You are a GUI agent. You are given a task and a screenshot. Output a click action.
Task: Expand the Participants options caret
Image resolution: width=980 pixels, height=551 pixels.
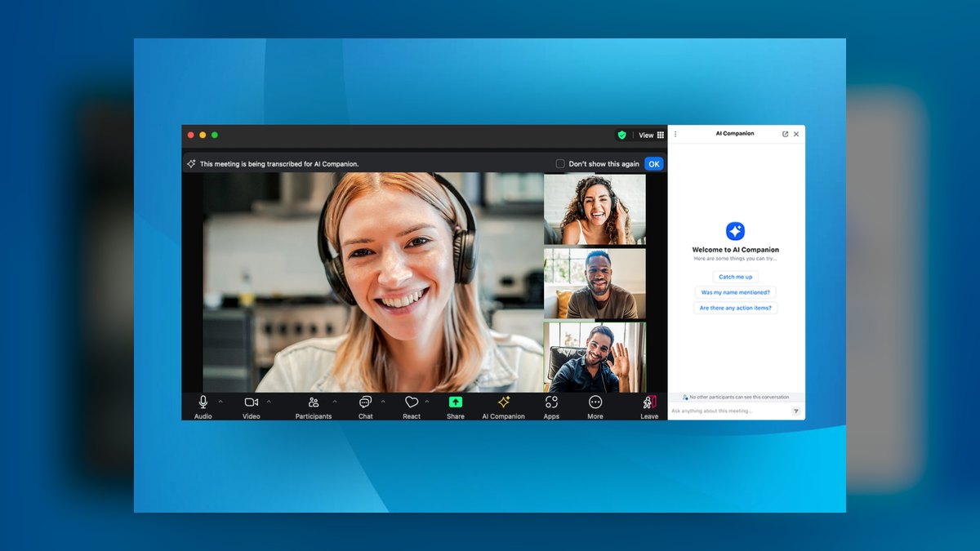335,402
